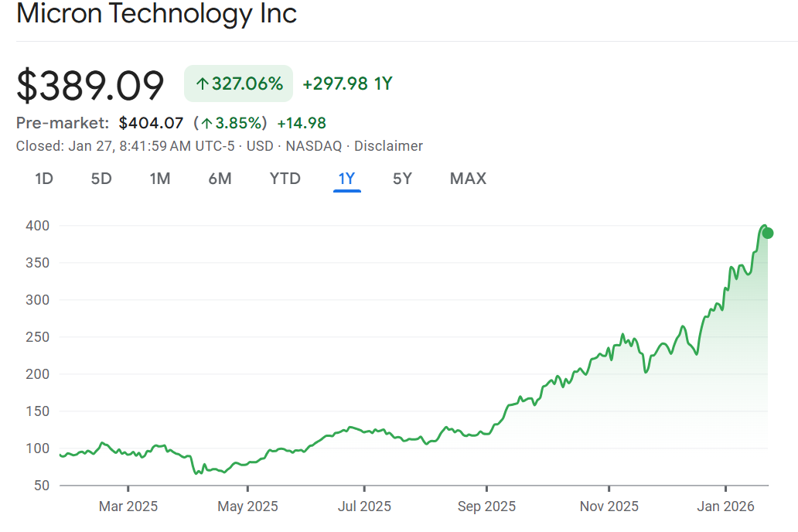Show the 6M price history
Image resolution: width=798 pixels, height=532 pixels.
(220, 179)
